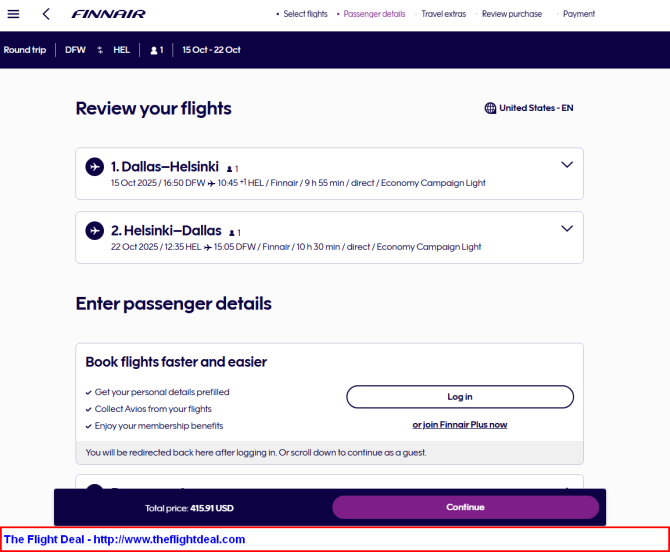Follow the join Finnair Plus now link
This screenshot has height=552, width=670.
pos(460,425)
